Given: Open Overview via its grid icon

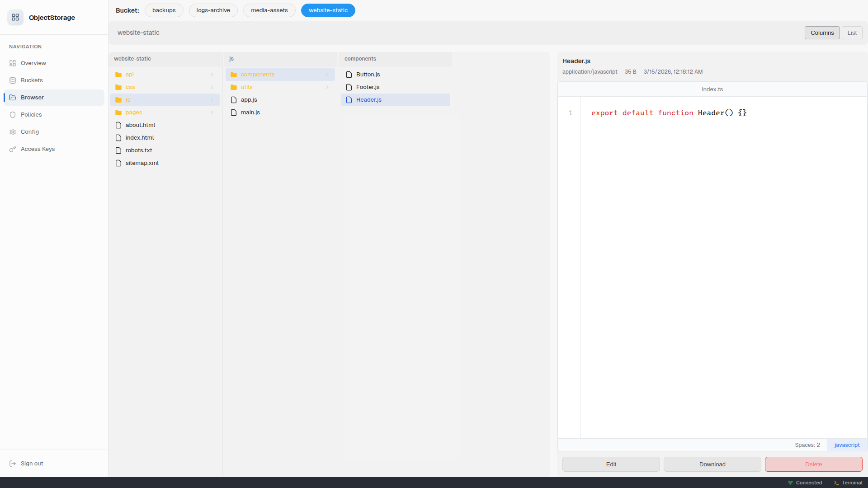Looking at the screenshot, I should [x=13, y=63].
